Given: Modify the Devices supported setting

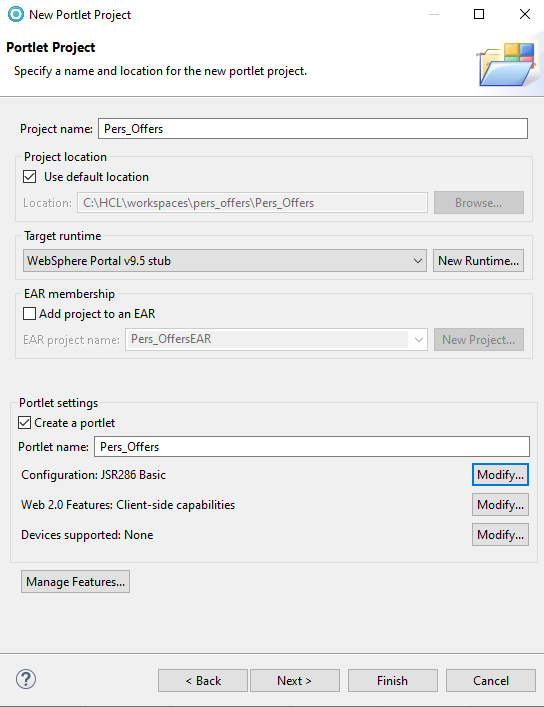Looking at the screenshot, I should click(x=500, y=535).
